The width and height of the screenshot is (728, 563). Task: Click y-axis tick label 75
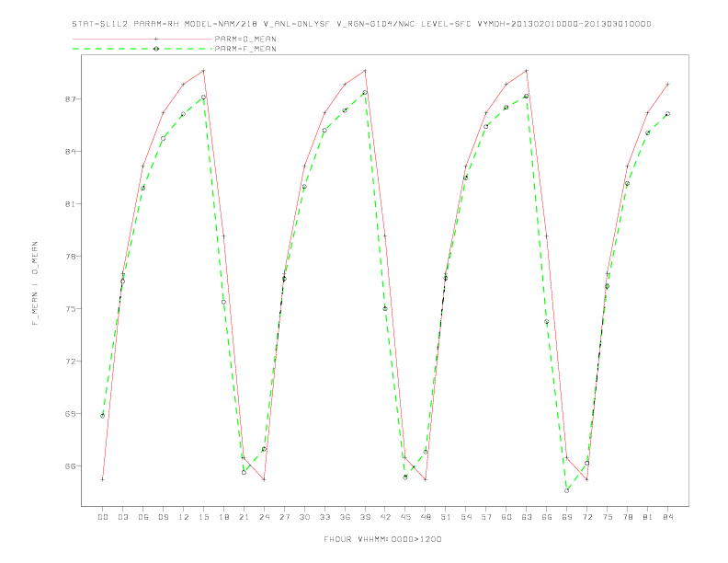(x=70, y=309)
